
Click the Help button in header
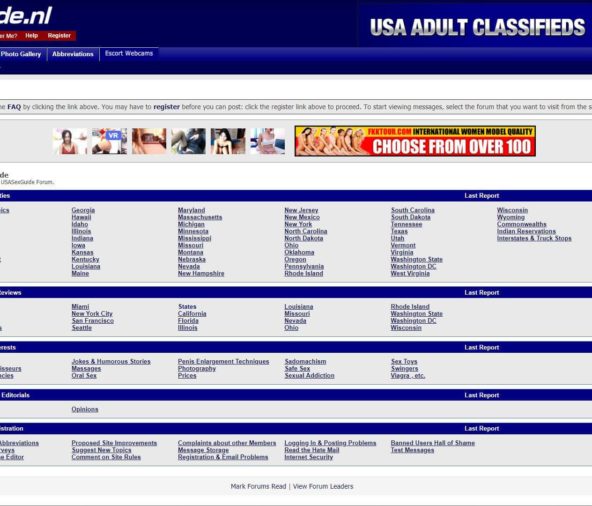32,35
